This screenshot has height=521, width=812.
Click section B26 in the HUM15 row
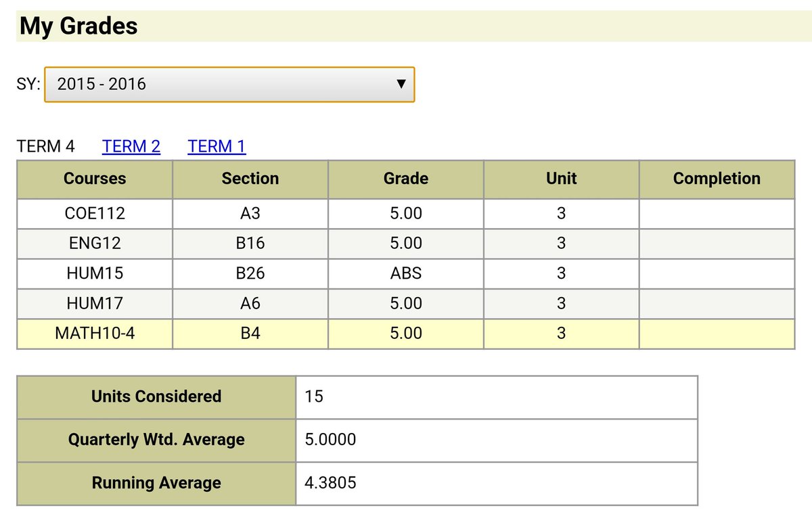coord(250,273)
